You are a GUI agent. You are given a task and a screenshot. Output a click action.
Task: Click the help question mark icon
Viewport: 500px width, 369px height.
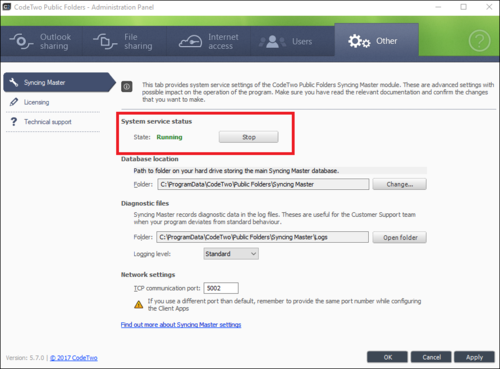(x=479, y=41)
